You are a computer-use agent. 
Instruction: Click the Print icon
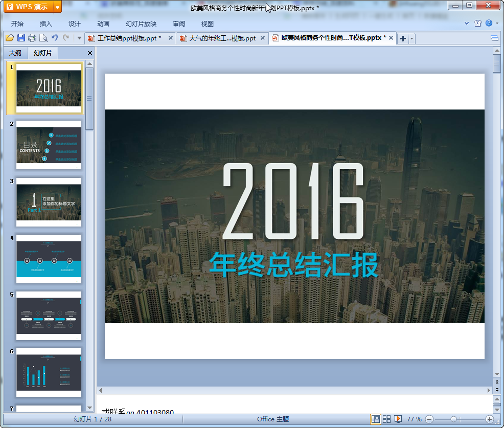coord(32,38)
